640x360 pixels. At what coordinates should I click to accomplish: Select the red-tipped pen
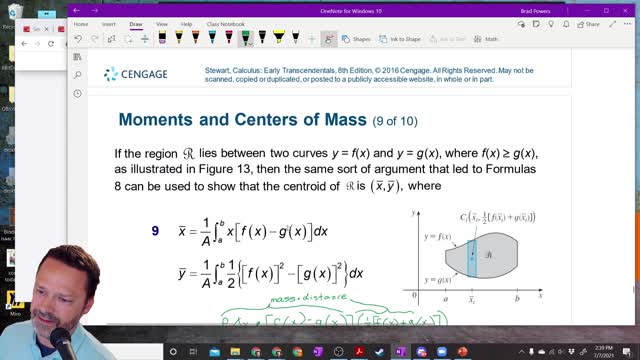pos(229,38)
